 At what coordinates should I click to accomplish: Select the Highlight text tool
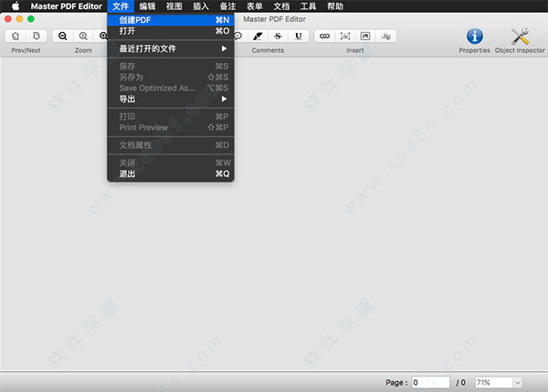coord(258,36)
